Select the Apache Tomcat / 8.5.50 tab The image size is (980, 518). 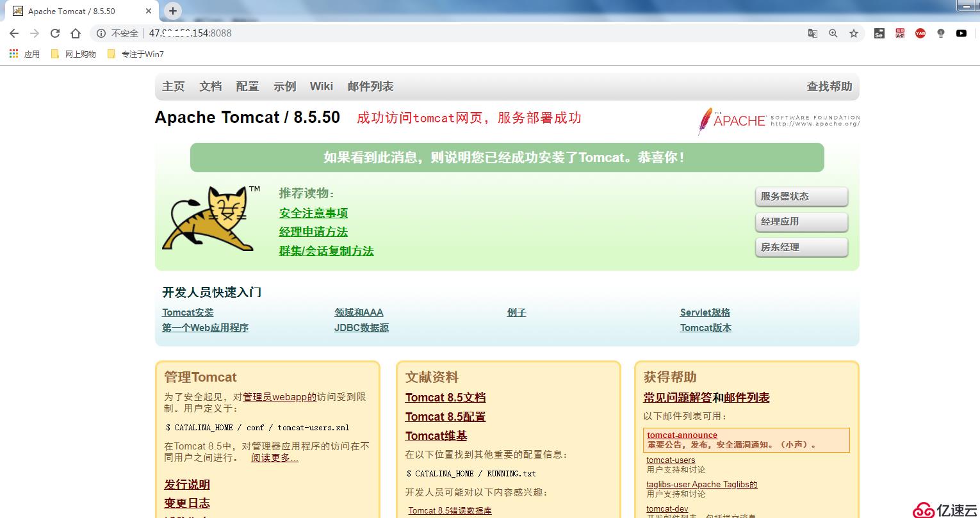coord(80,11)
